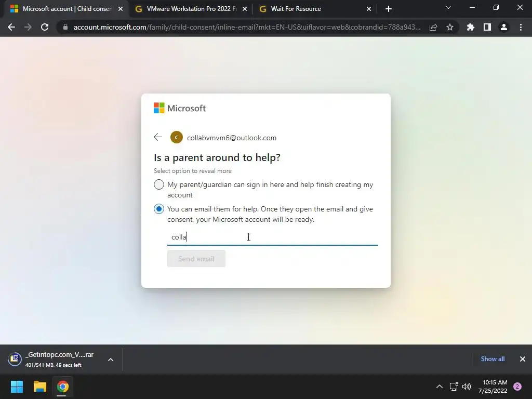
Task: Click the address bar URL
Action: click(247, 27)
